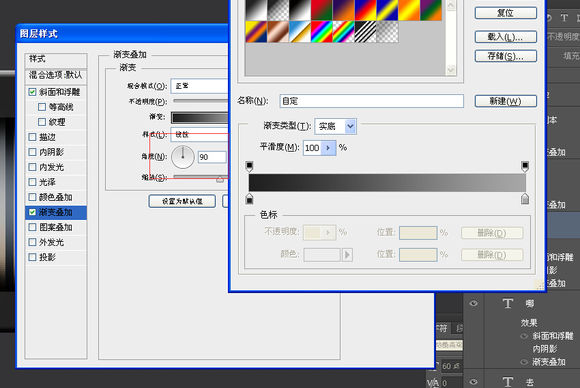The image size is (580, 388).
Task: Choose the blue-red-yellow gradient preset
Action: click(x=365, y=10)
